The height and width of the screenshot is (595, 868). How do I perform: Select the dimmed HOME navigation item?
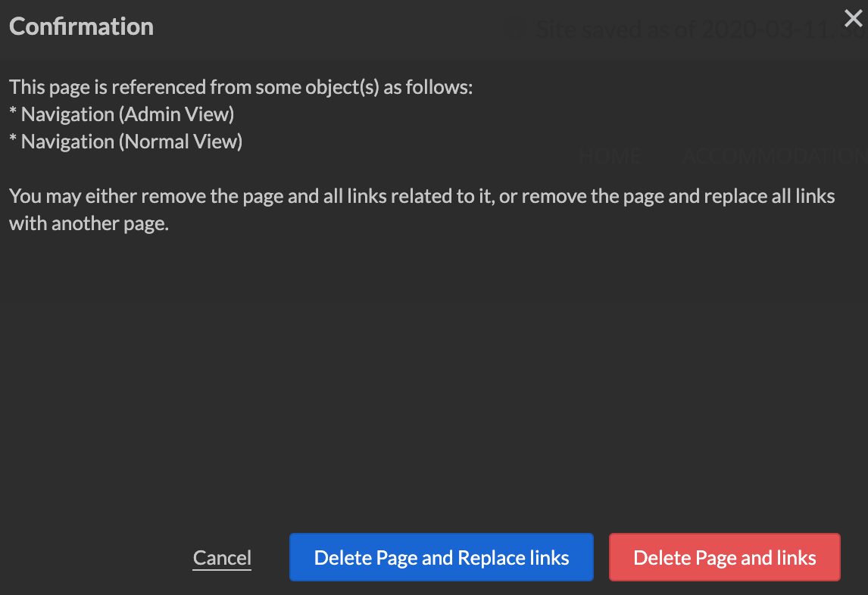(x=610, y=156)
